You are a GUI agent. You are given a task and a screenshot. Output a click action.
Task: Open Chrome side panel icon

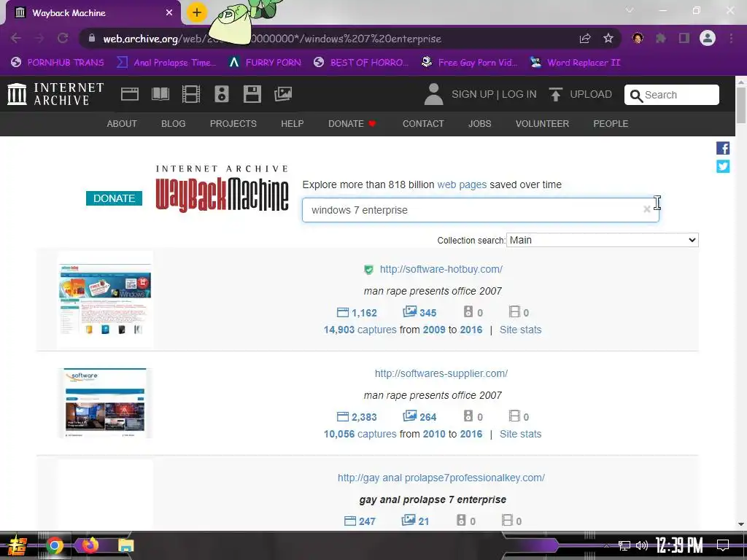(x=684, y=38)
